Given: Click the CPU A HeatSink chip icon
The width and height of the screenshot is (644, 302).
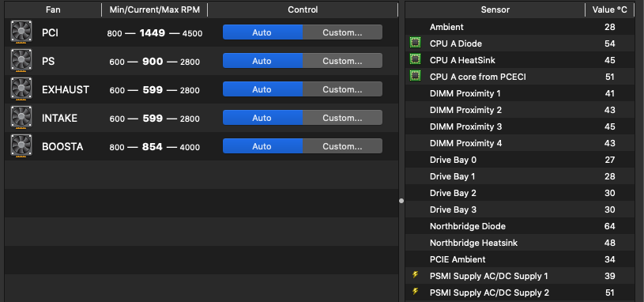Looking at the screenshot, I should pos(415,59).
